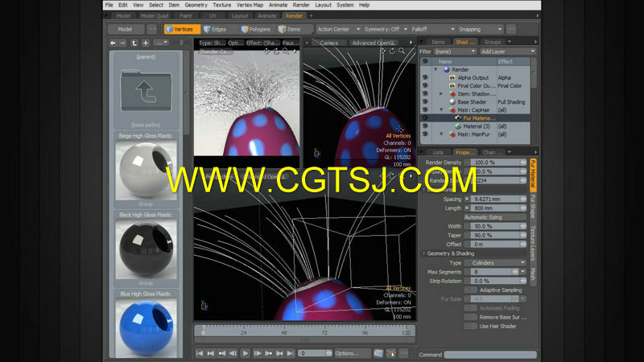Click zoom icon in Camera viewport
Image resolution: width=644 pixels, height=362 pixels.
(x=402, y=51)
